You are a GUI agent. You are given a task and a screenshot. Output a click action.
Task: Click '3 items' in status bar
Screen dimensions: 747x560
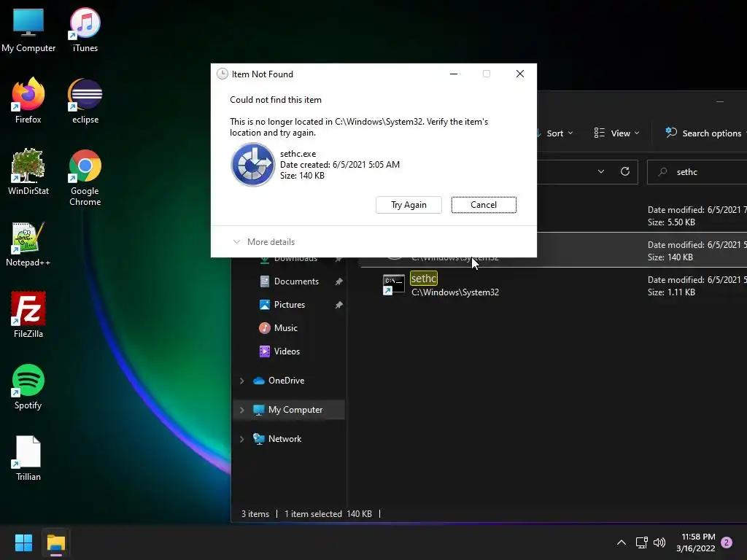pyautogui.click(x=255, y=514)
